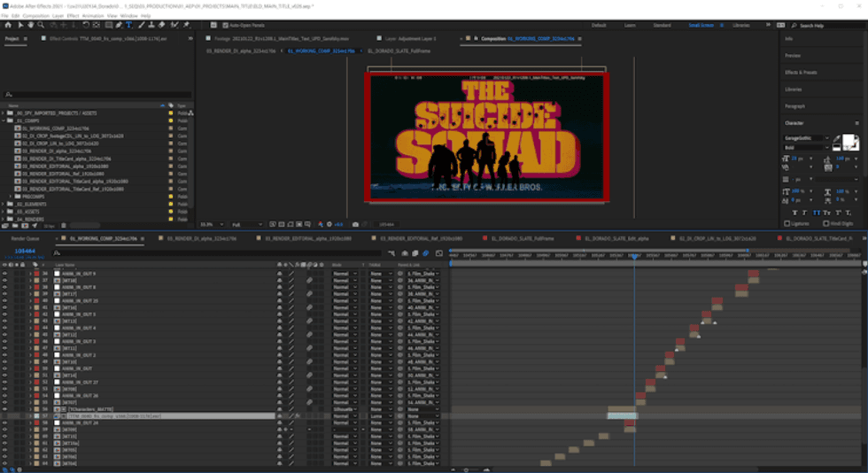
Task: Hide layer ANIM_IN_OUT 25 eye toggle
Action: [4, 301]
